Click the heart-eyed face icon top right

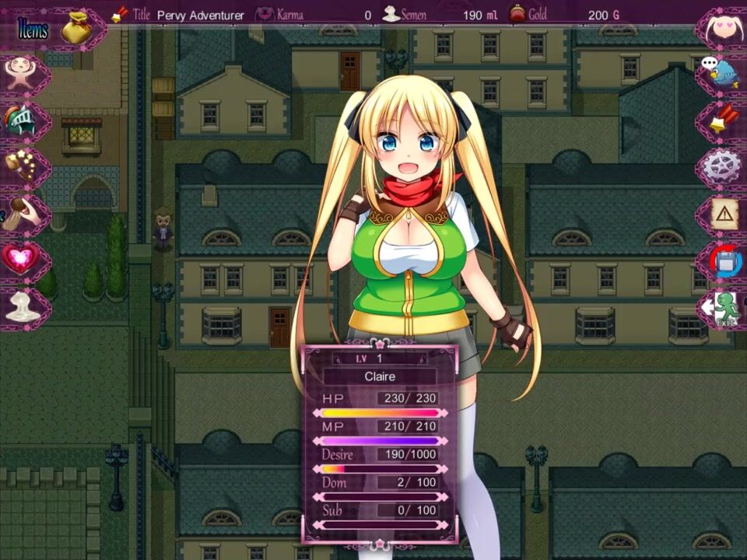pyautogui.click(x=724, y=28)
